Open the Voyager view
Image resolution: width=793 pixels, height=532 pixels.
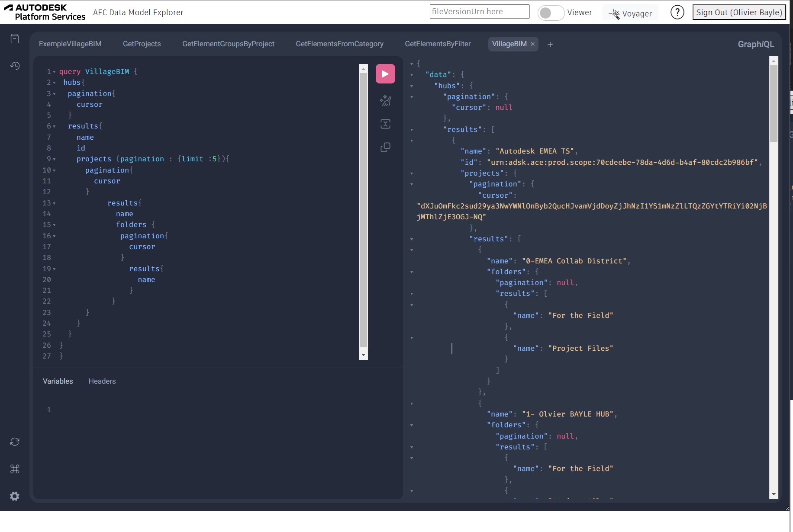click(x=630, y=13)
